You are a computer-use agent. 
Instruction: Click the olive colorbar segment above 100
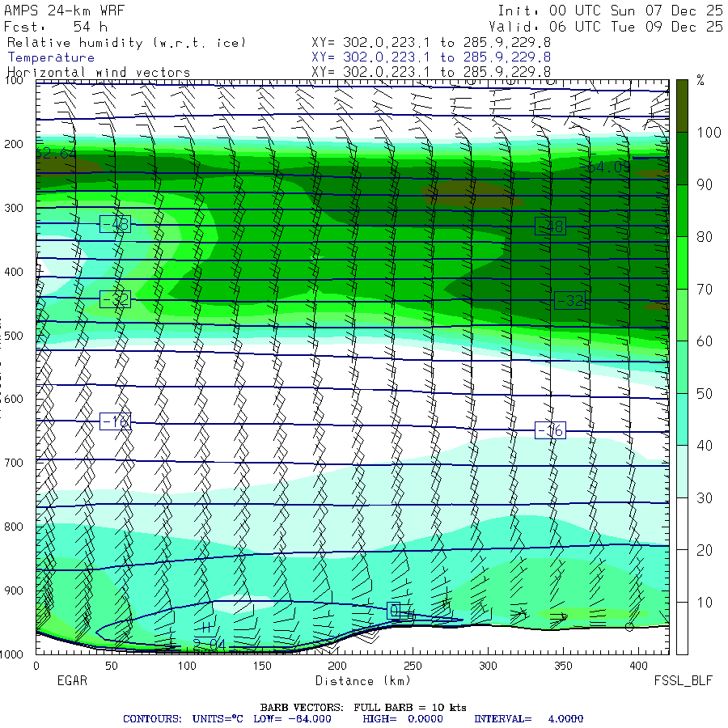click(682, 106)
